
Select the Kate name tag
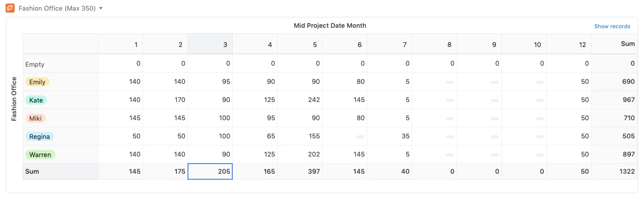(x=36, y=100)
